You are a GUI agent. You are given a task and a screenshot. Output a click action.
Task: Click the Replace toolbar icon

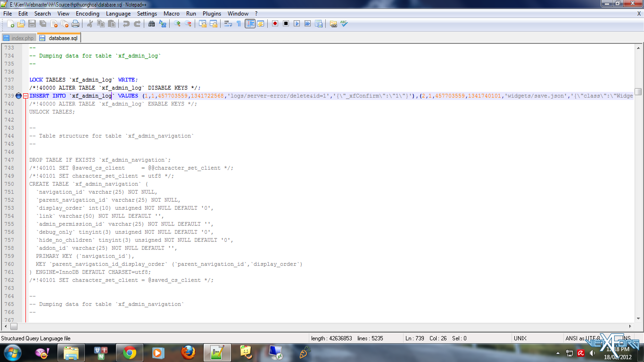click(x=163, y=24)
